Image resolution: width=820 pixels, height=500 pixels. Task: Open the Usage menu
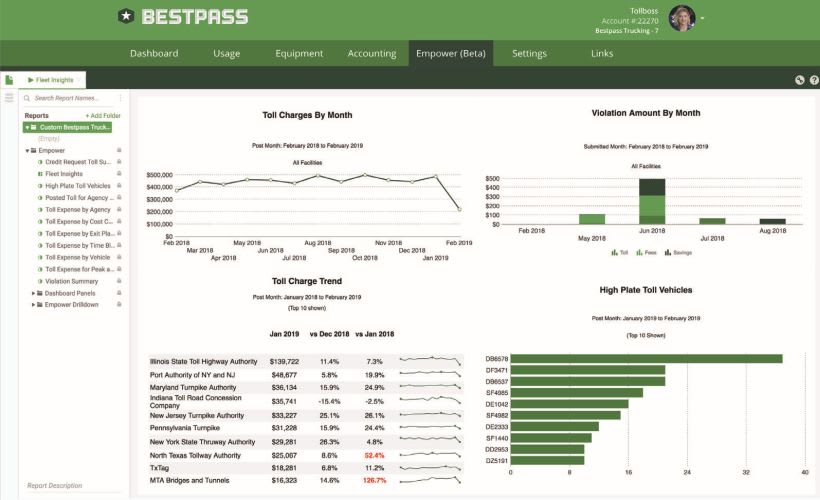(x=226, y=53)
